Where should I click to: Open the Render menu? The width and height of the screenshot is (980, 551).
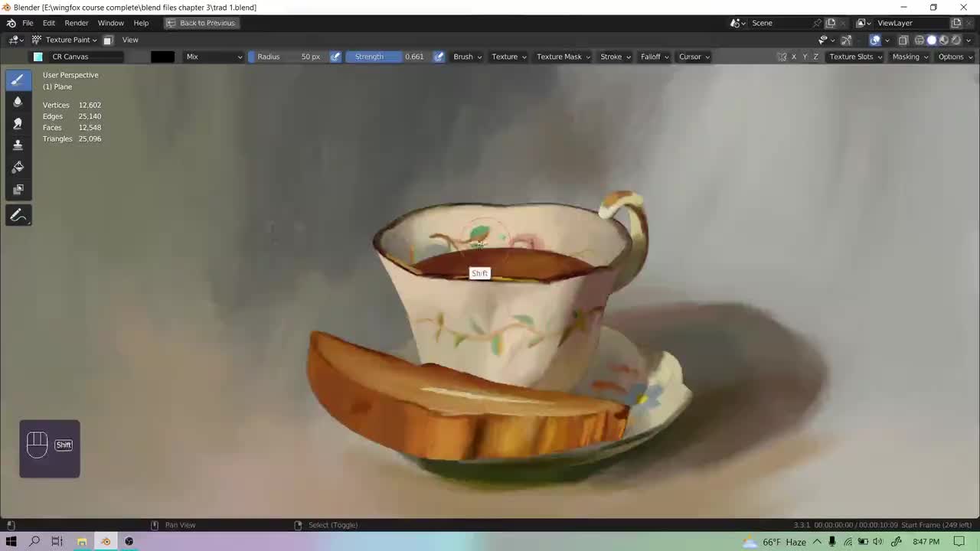[x=77, y=23]
